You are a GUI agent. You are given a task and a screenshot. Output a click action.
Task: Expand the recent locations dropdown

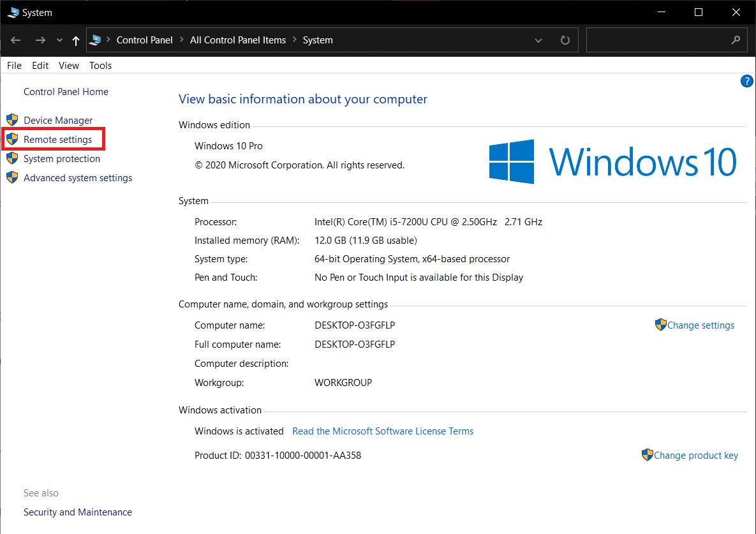click(x=59, y=40)
